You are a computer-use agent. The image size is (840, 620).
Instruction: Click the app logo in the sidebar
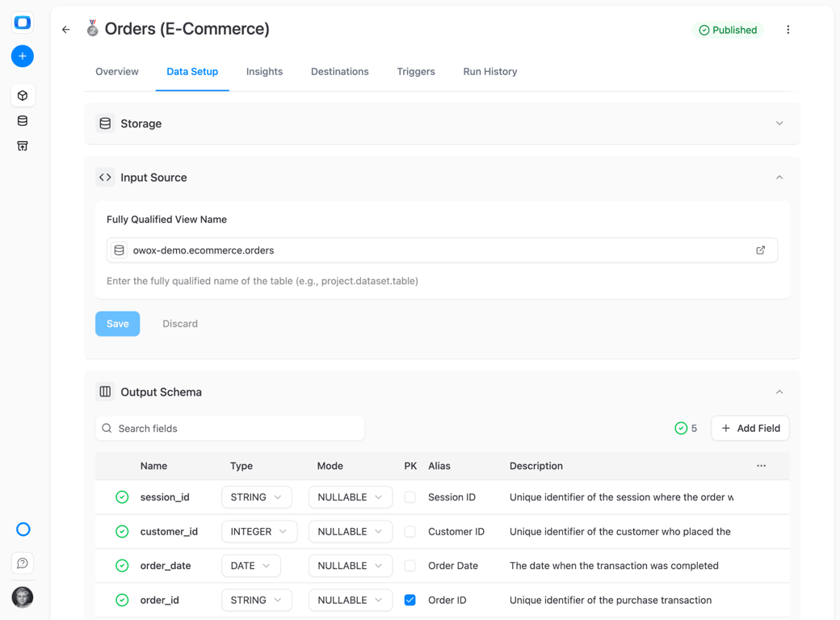23,23
